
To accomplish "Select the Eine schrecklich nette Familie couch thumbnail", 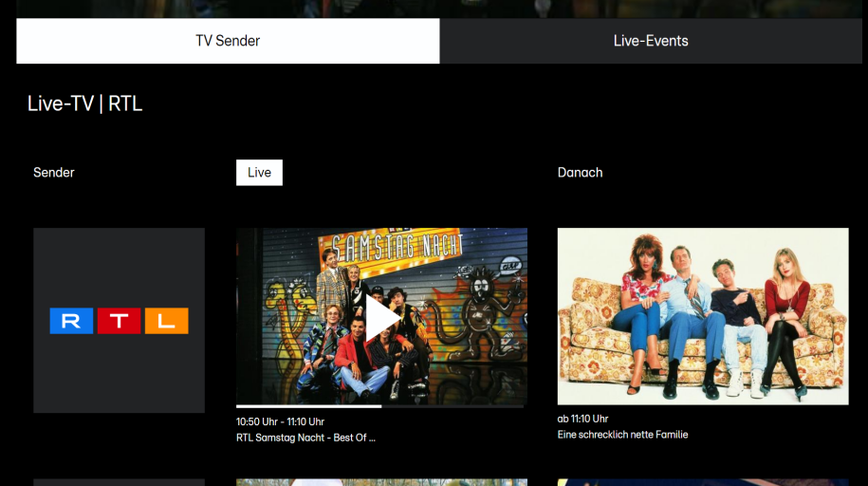I will (x=703, y=316).
